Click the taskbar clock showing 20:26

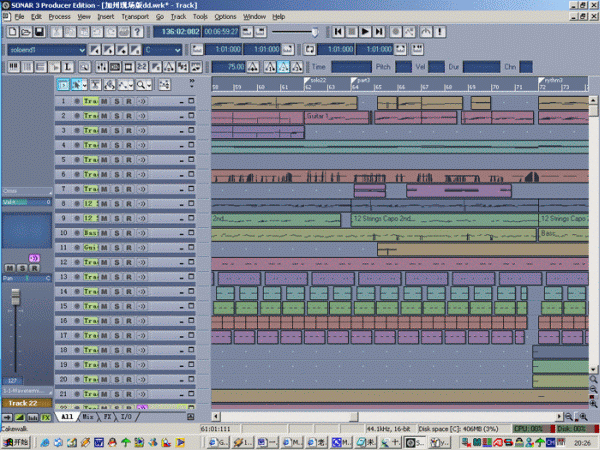coord(582,443)
